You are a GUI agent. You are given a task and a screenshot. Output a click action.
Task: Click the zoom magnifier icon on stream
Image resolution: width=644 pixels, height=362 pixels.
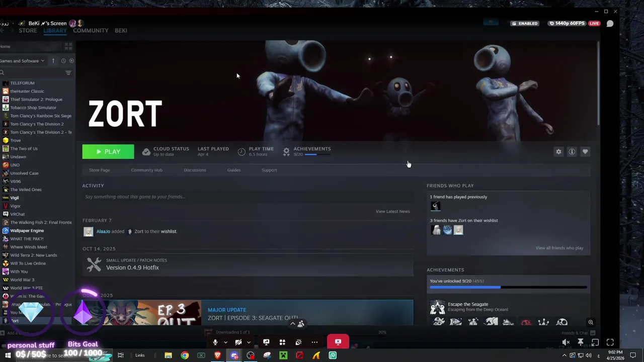tap(591, 322)
